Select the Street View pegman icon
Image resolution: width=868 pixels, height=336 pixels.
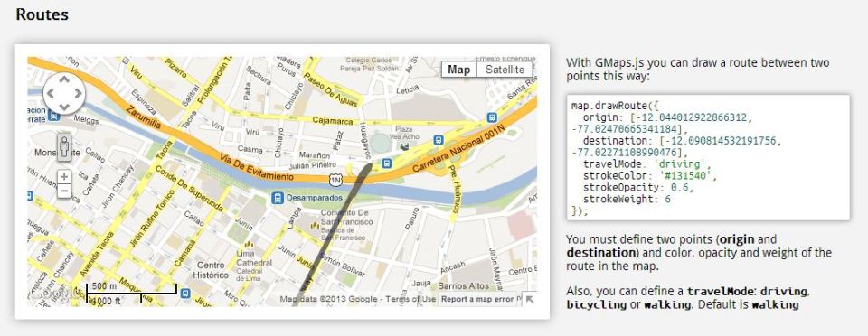tap(64, 147)
